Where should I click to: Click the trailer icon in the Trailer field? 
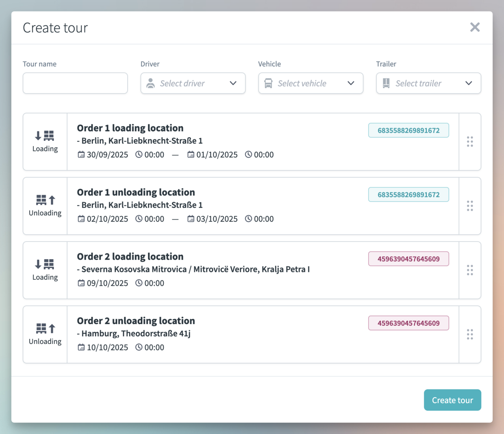pyautogui.click(x=386, y=83)
